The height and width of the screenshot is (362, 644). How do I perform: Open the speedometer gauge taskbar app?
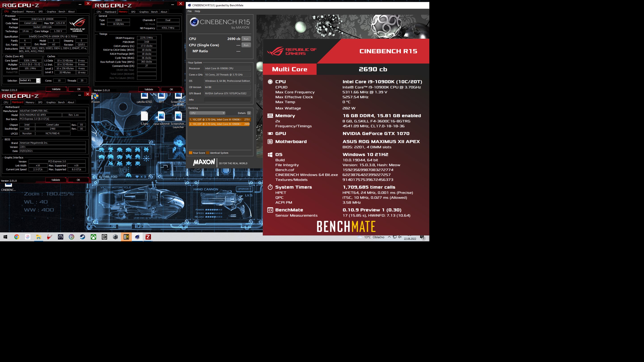tap(61, 237)
